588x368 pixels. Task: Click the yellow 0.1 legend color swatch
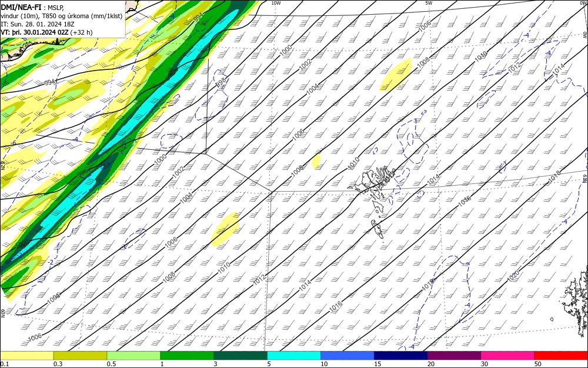[x=26, y=356]
